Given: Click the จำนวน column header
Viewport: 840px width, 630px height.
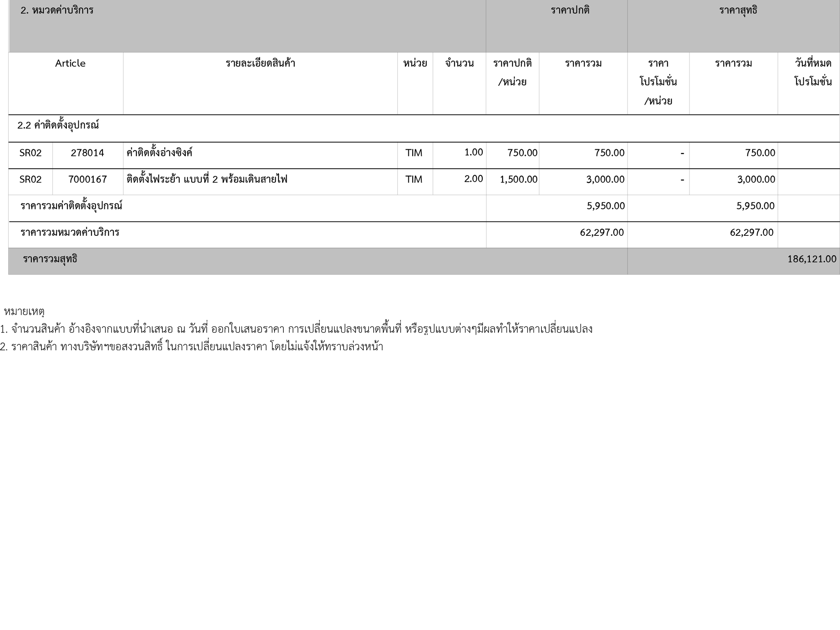Looking at the screenshot, I should [459, 64].
